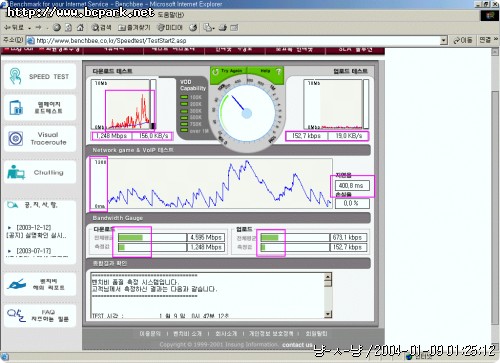Open 웹페이지 로드테스트 in the sidebar

pyautogui.click(x=40, y=108)
